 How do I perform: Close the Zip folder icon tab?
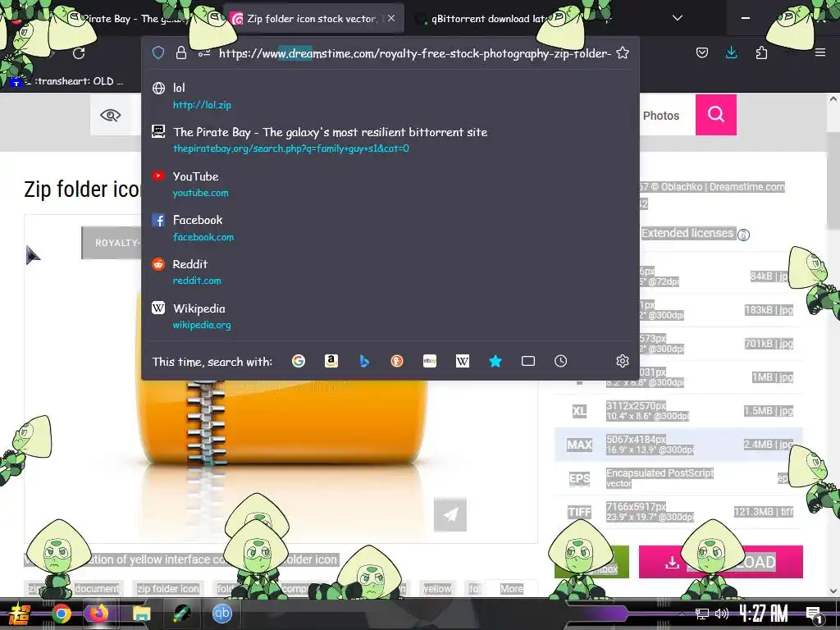coord(391,18)
